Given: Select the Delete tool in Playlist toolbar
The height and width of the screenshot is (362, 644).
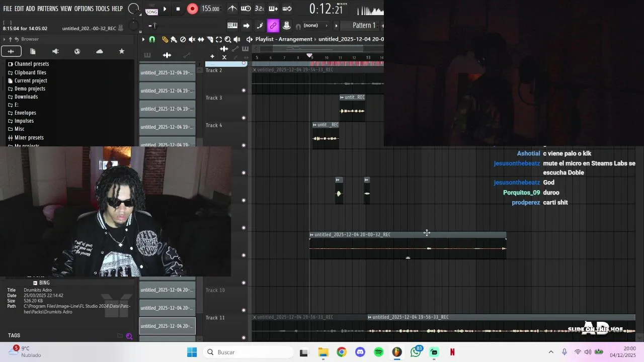Looking at the screenshot, I should (183, 39).
